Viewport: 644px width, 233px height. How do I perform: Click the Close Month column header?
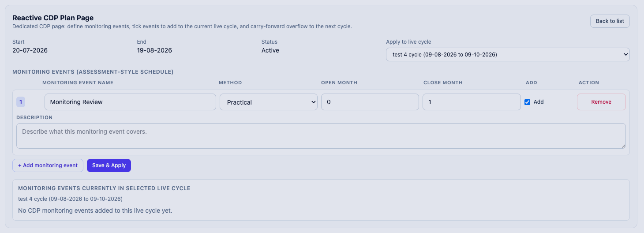443,83
